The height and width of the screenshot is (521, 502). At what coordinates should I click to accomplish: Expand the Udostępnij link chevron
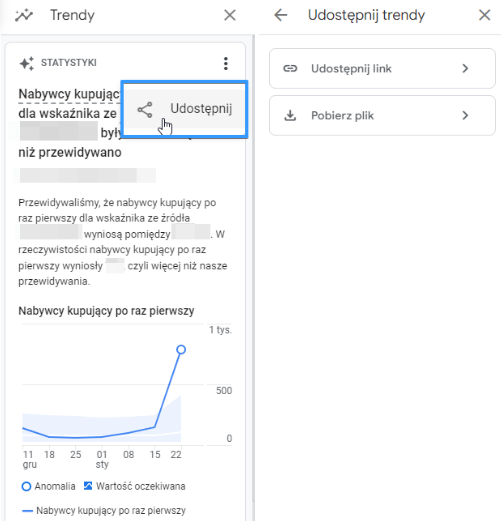[465, 68]
